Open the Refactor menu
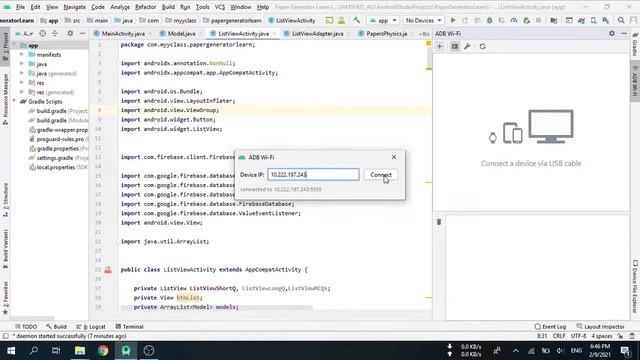Image resolution: width=640 pixels, height=360 pixels. click(145, 7)
